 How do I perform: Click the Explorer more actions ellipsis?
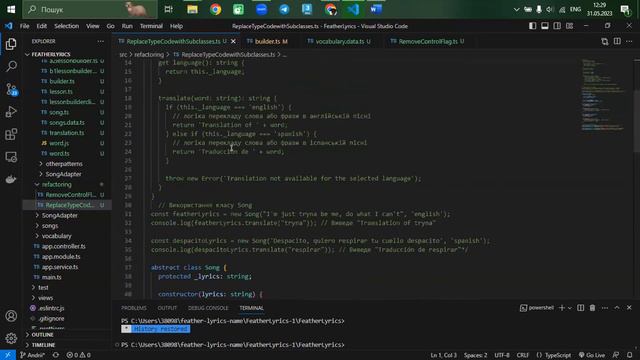pos(100,41)
